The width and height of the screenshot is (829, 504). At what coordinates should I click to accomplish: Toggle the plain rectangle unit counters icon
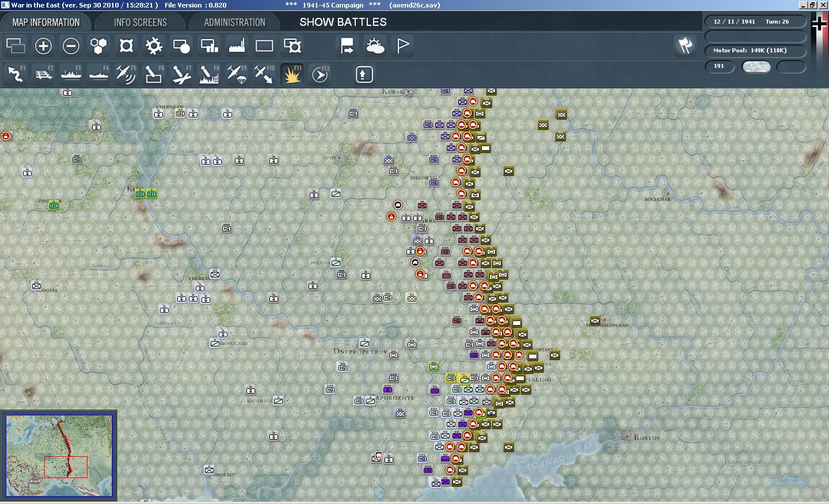264,46
